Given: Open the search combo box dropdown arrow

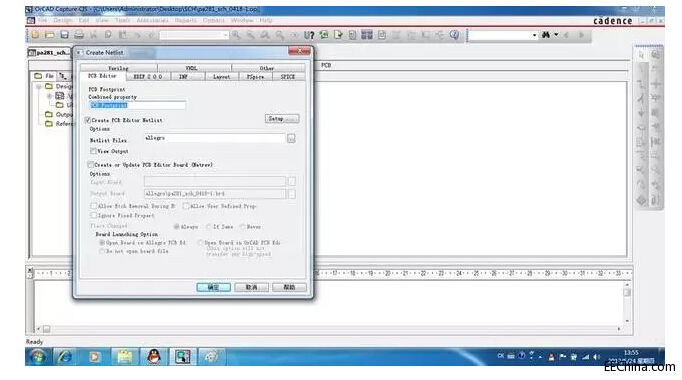Looking at the screenshot, I should point(535,35).
